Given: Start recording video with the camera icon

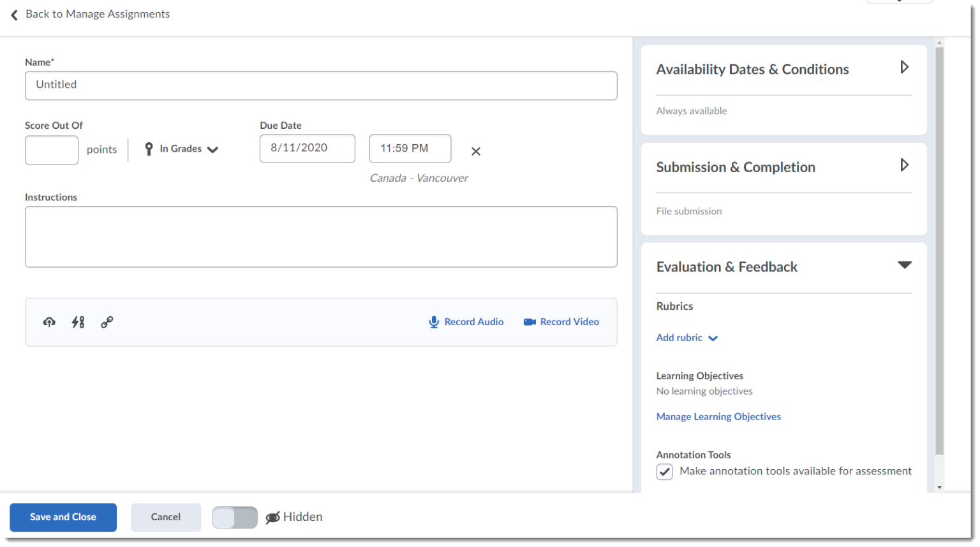Looking at the screenshot, I should tap(529, 322).
